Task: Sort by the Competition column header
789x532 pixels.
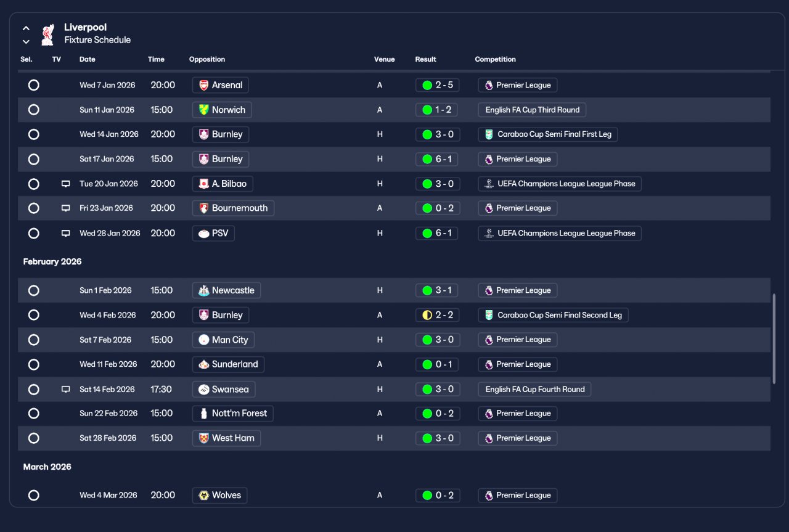Action: [x=496, y=60]
